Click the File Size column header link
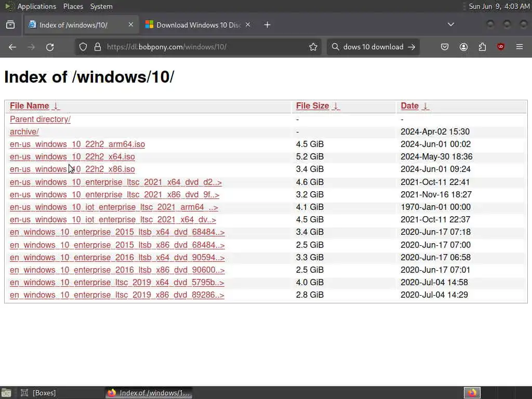Image resolution: width=532 pixels, height=399 pixels. click(312, 106)
